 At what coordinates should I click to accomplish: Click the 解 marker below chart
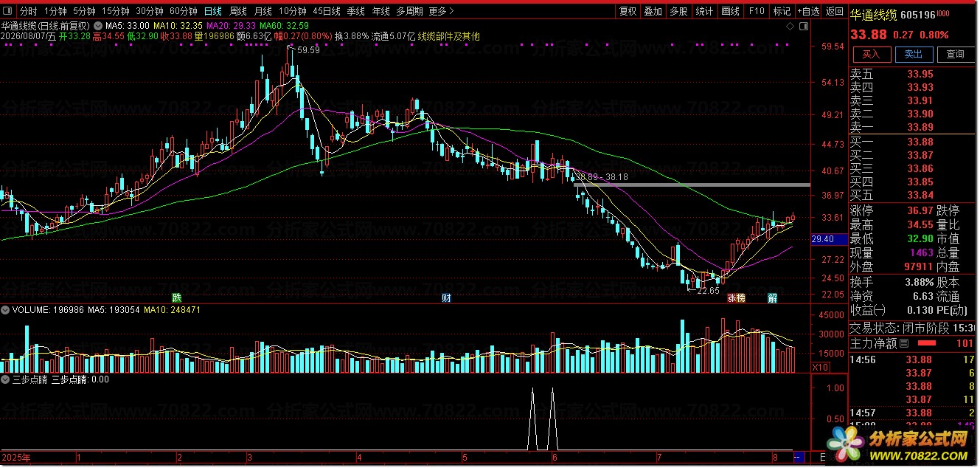point(772,298)
